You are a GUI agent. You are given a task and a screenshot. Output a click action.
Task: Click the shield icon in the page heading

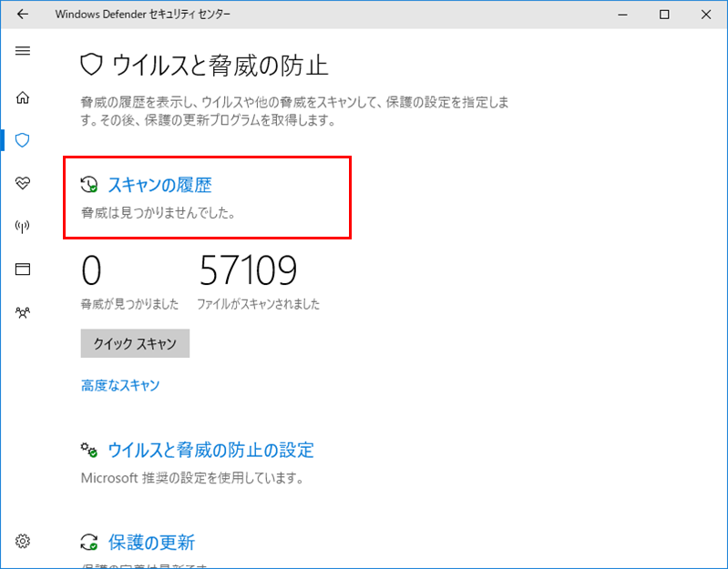(x=91, y=65)
